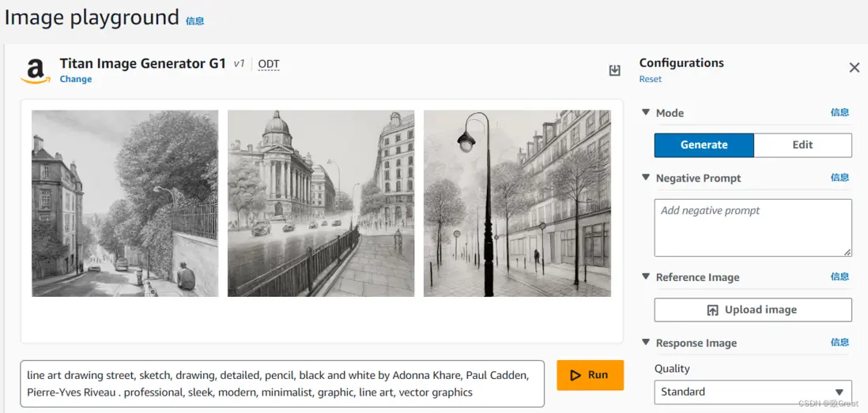
Task: Open info link next to Image playground
Action: (x=194, y=21)
